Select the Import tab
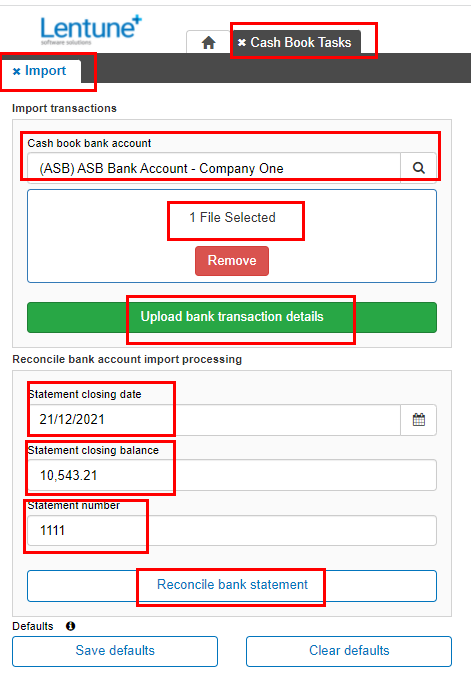Screen dimensions: 471x700 tap(45, 71)
